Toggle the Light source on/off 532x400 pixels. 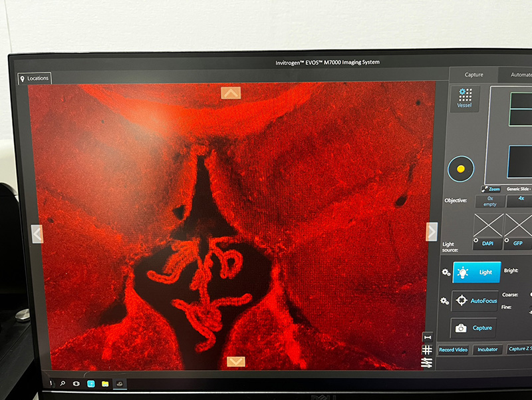tap(477, 272)
